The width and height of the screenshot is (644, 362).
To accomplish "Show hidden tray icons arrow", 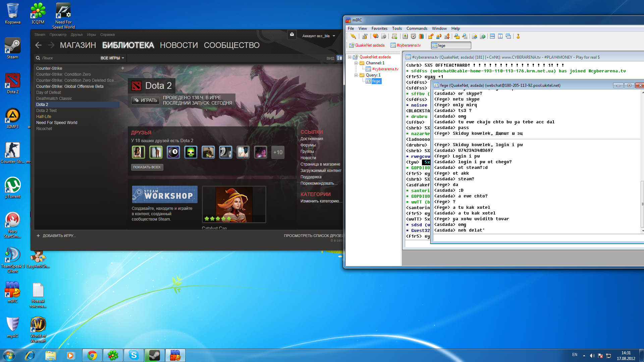I will click(x=584, y=355).
